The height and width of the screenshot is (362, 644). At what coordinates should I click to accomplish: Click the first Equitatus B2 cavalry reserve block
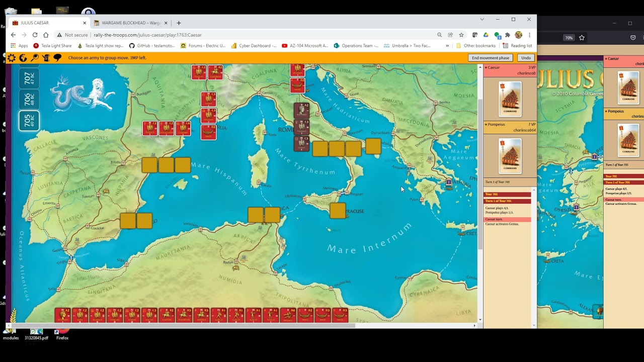[167, 315]
